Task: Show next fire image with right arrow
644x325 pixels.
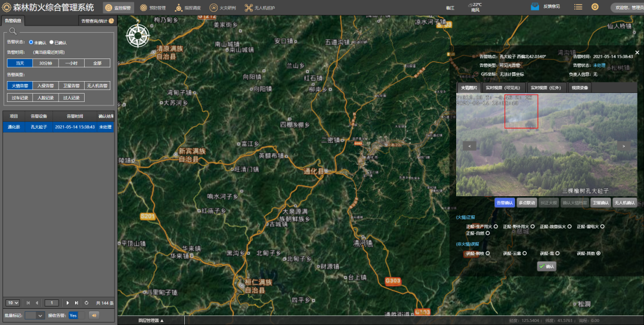Action: 624,146
